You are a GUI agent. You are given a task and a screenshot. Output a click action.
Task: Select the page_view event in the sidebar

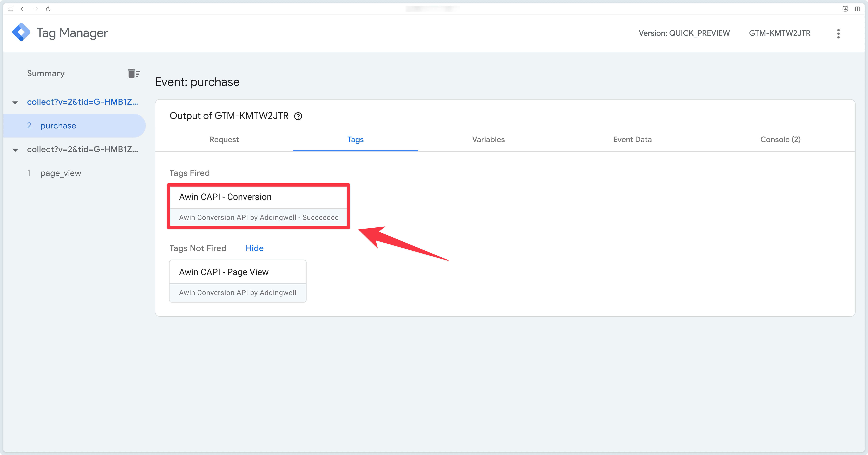click(61, 173)
